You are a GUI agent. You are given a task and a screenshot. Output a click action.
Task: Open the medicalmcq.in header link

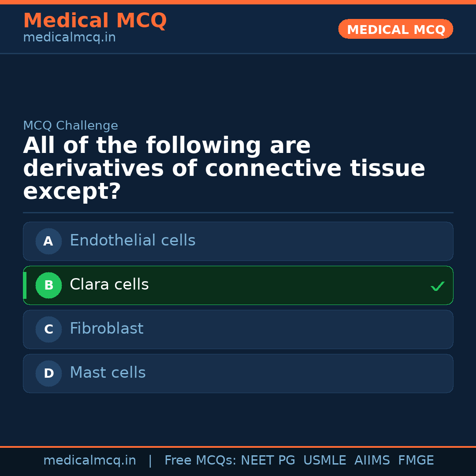point(69,37)
